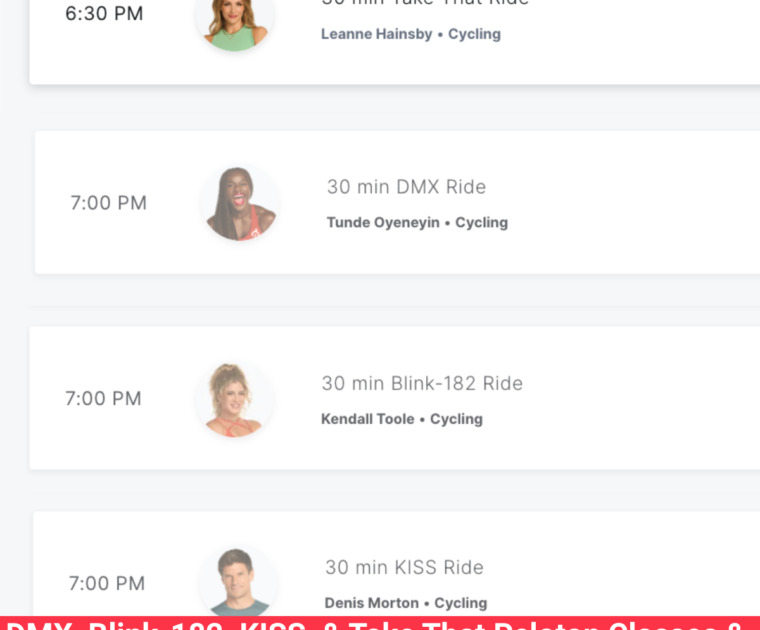Click the 7:00 PM time beside Blink-182 Ride
This screenshot has width=760, height=630.
[x=103, y=398]
